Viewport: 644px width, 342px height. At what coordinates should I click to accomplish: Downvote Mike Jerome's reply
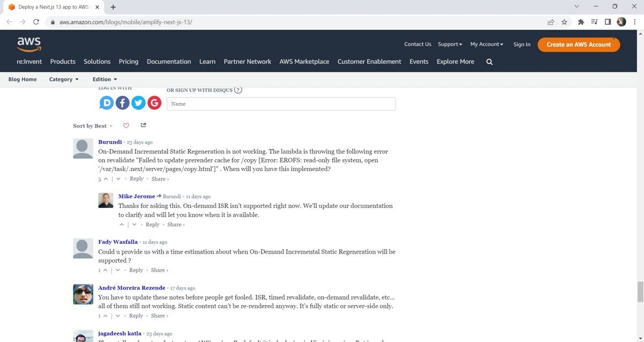click(134, 225)
